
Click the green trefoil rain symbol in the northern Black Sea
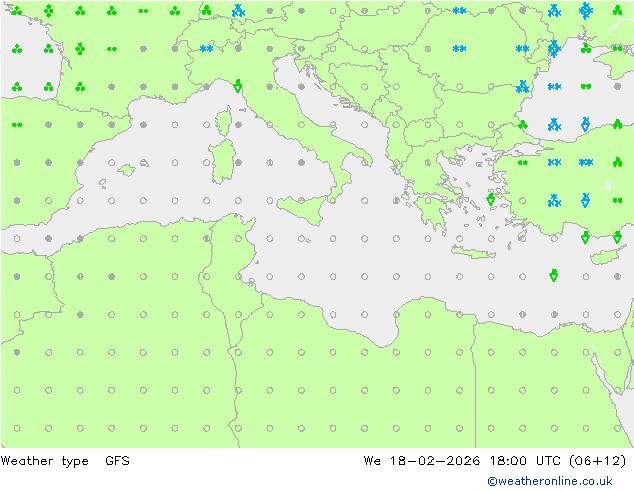coord(585,49)
